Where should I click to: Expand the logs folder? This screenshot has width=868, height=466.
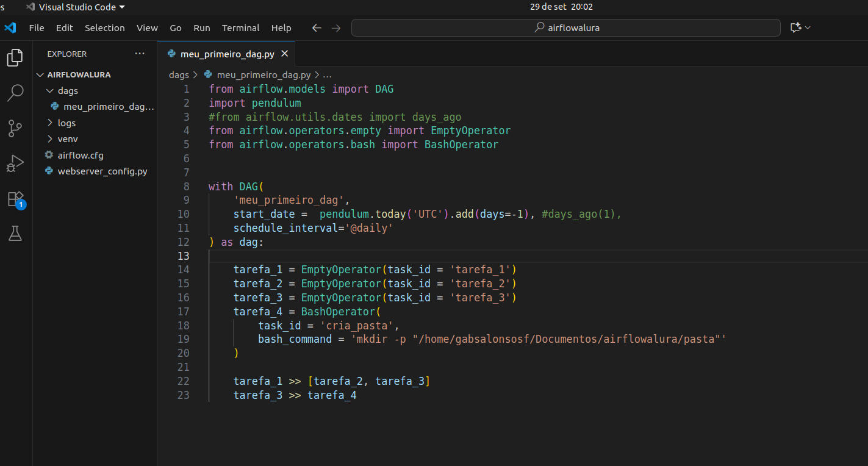click(x=51, y=123)
